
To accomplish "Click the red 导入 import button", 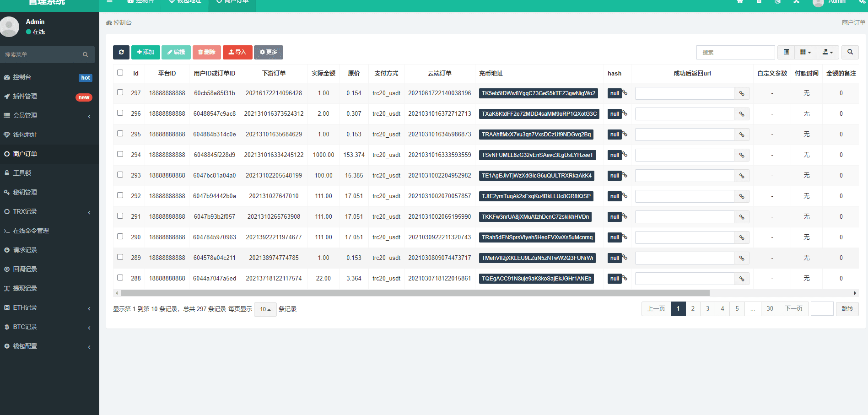I will (x=237, y=52).
